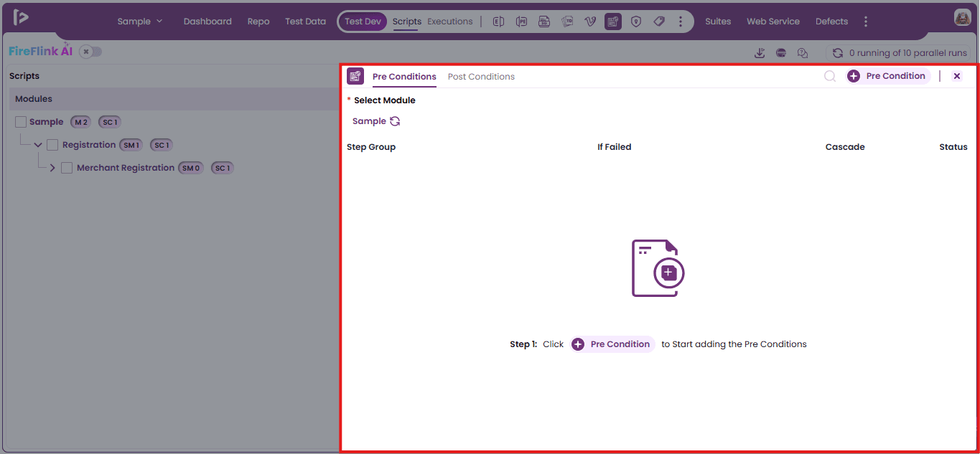Expand the Merchant Registration chevron
Screen dimensions: 980x454
click(52, 168)
